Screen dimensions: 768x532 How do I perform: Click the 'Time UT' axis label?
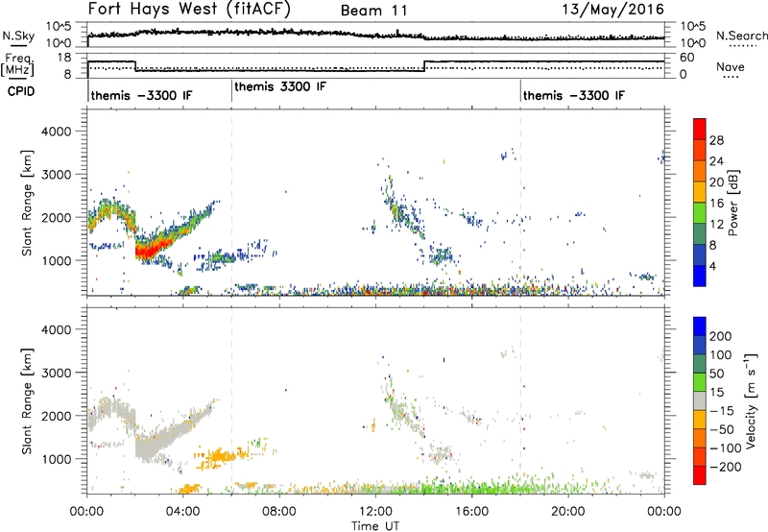[x=375, y=525]
